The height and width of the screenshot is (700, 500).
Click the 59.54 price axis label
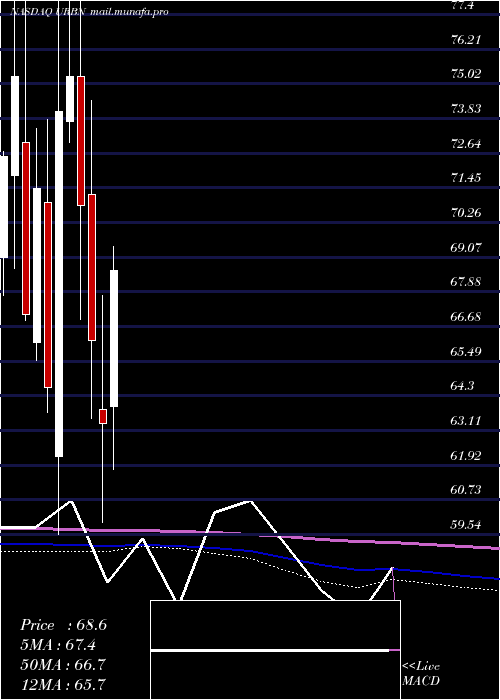tap(466, 525)
